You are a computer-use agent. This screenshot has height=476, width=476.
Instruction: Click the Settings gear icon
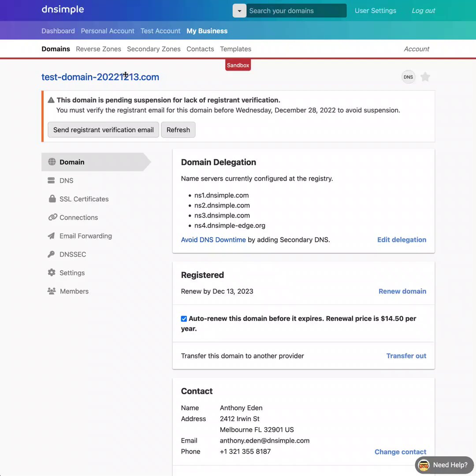tap(52, 273)
